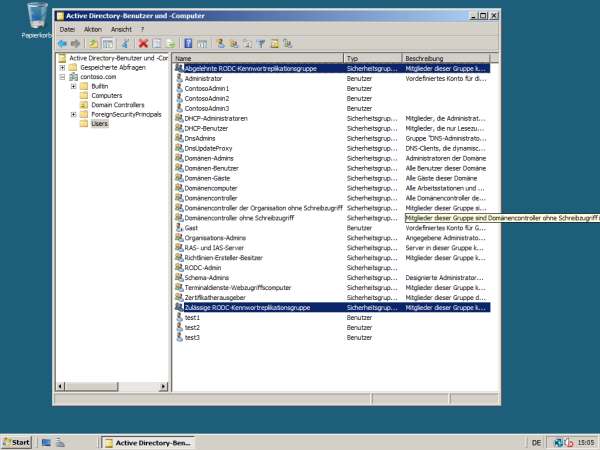Click the new user toolbar icon
This screenshot has height=450, width=600.
220,44
